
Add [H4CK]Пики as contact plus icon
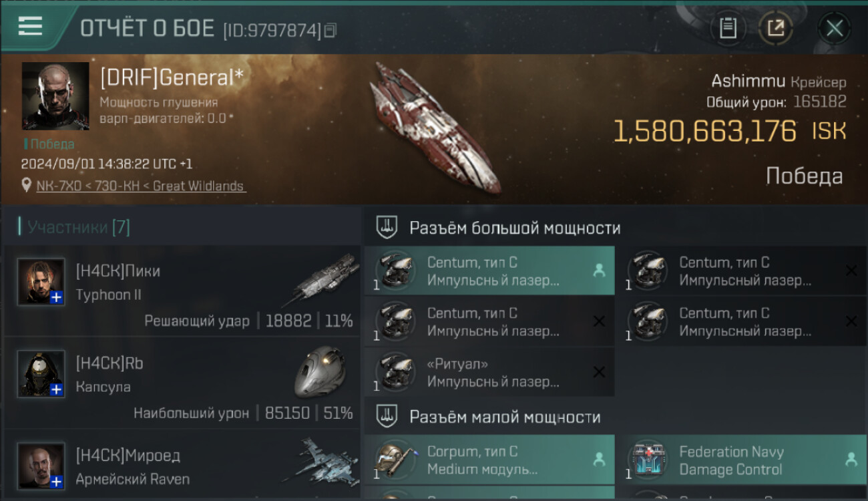pyautogui.click(x=57, y=297)
